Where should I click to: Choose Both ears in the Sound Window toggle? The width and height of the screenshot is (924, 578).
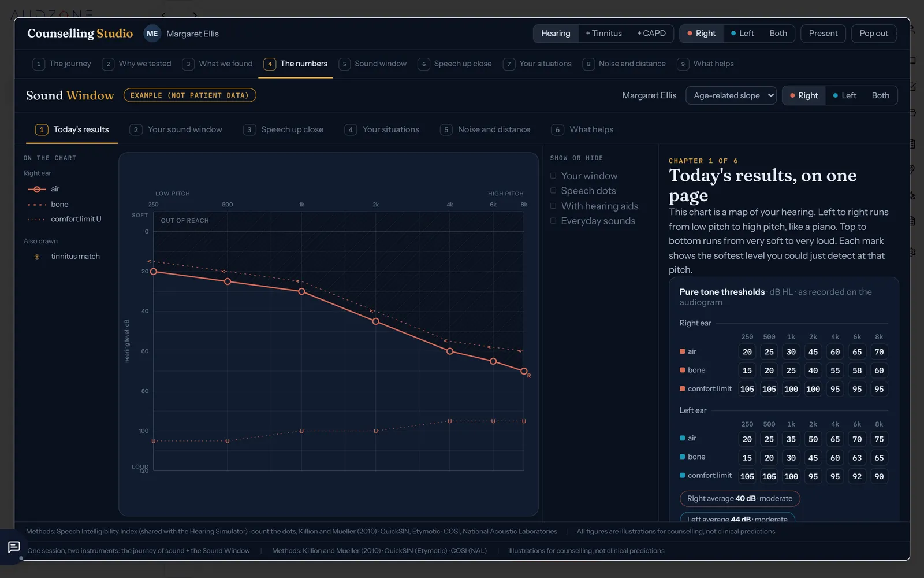[880, 95]
